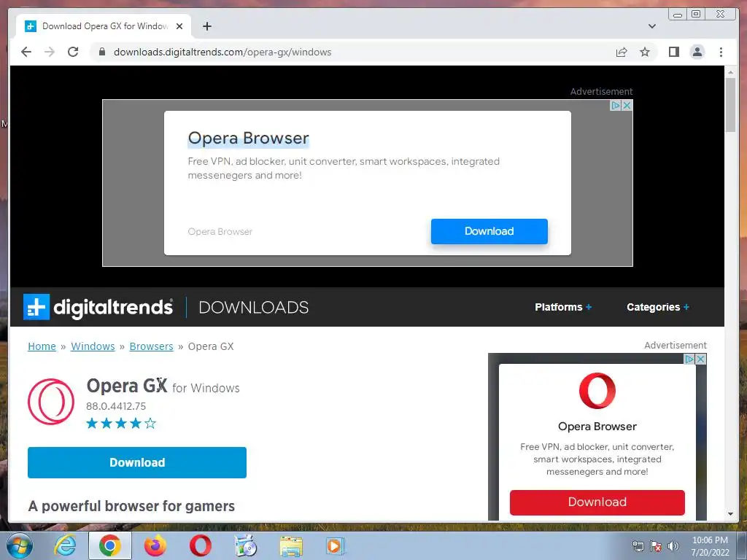Click the Action Center flag icon
Viewport: 747px width, 560px height.
[656, 546]
